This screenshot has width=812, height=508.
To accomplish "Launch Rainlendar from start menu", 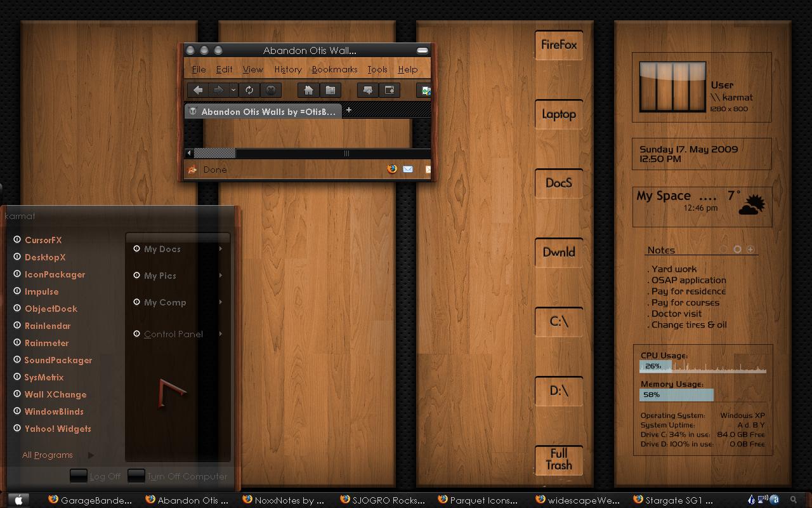I will point(48,326).
